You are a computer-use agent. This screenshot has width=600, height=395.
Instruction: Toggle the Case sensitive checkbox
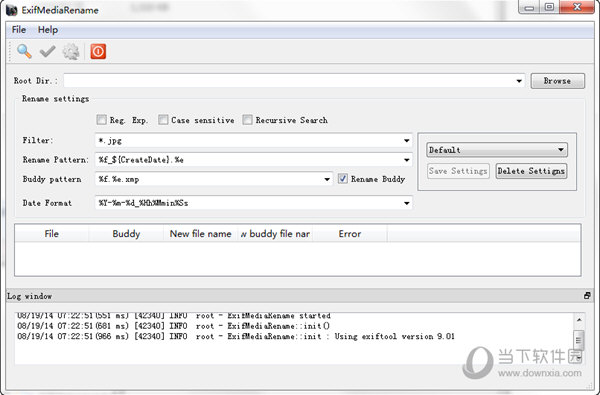click(x=163, y=120)
